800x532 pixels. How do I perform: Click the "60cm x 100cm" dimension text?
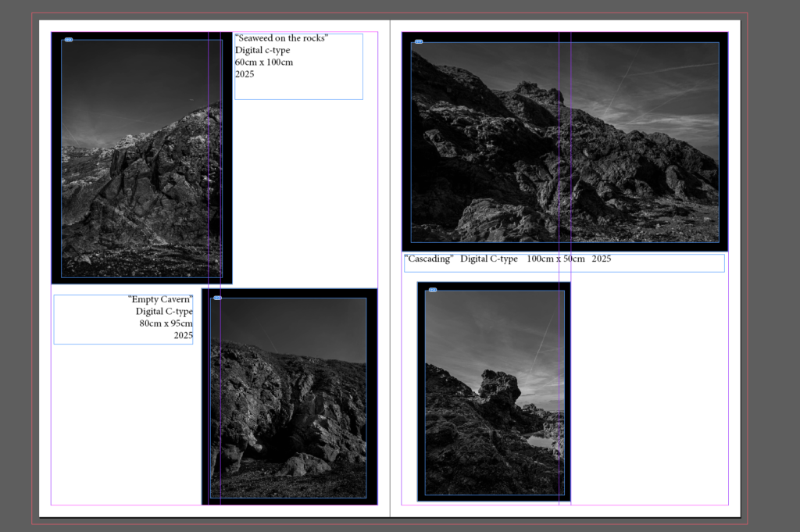click(264, 62)
